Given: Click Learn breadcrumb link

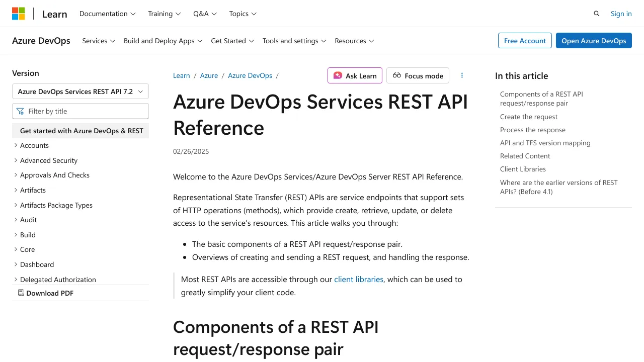Looking at the screenshot, I should click(182, 75).
